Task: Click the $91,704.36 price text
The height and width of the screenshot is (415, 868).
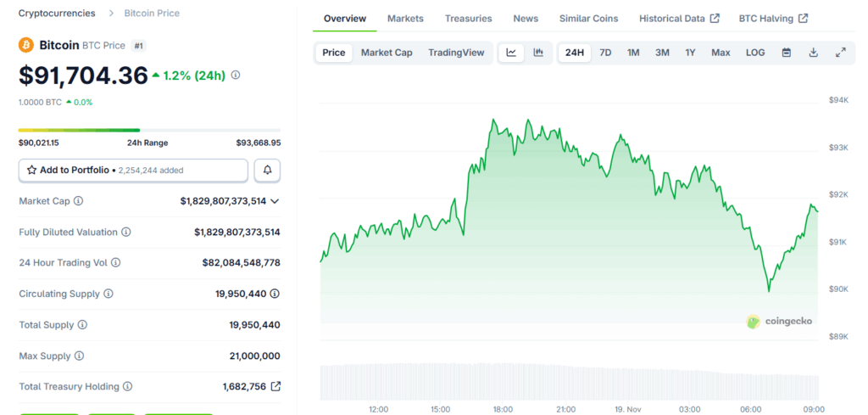Action: [83, 76]
